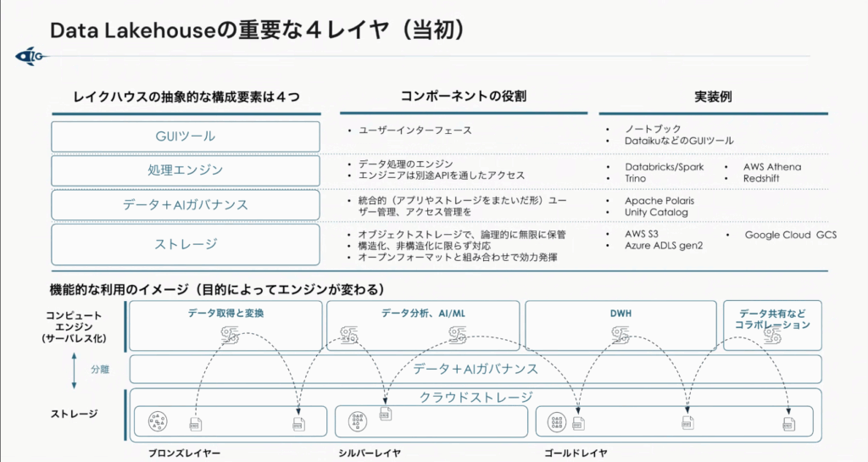
Task: Click the オープンフォーマットと組み合わせで効力発揮 bullet
Action: coord(457,258)
